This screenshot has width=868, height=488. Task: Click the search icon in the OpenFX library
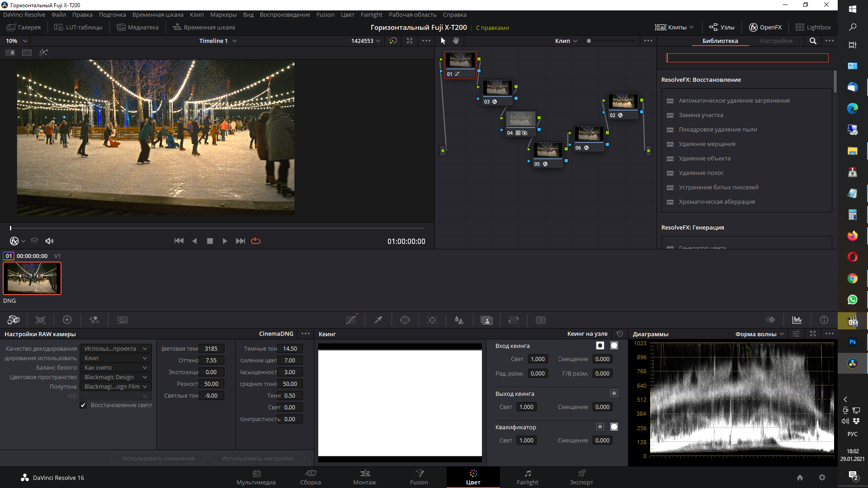click(813, 41)
